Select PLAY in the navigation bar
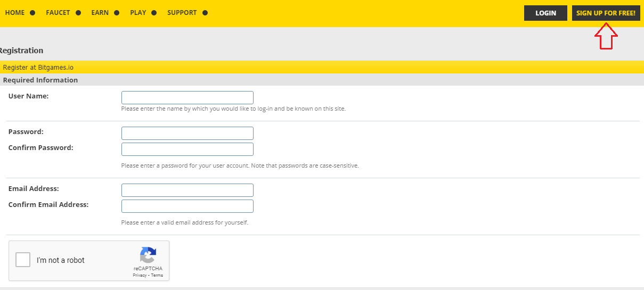This screenshot has height=290, width=644. pos(138,13)
